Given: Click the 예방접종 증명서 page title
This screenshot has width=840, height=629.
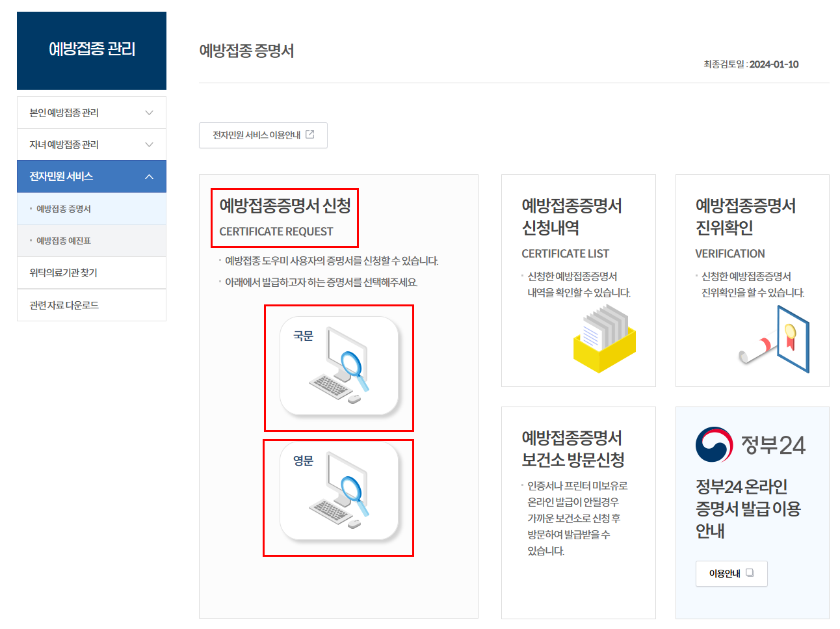Looking at the screenshot, I should tap(246, 51).
